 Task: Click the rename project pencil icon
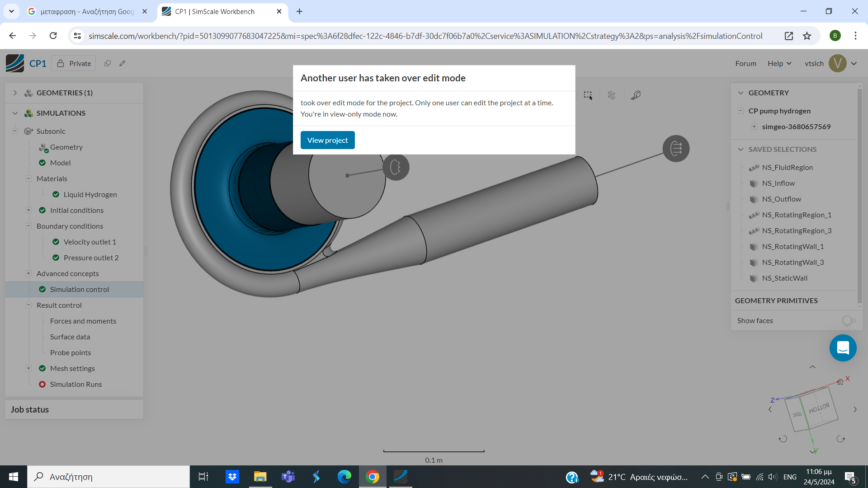122,64
